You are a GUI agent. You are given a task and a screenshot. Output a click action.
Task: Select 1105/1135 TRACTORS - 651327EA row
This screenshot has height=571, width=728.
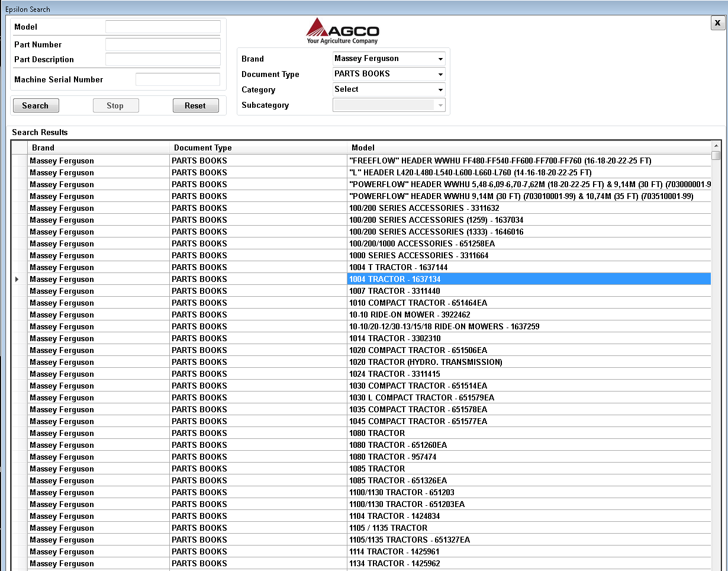pyautogui.click(x=409, y=540)
